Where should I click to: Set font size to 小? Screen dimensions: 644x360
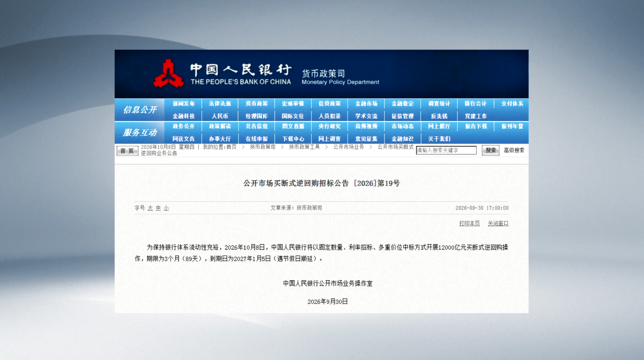(x=166, y=208)
